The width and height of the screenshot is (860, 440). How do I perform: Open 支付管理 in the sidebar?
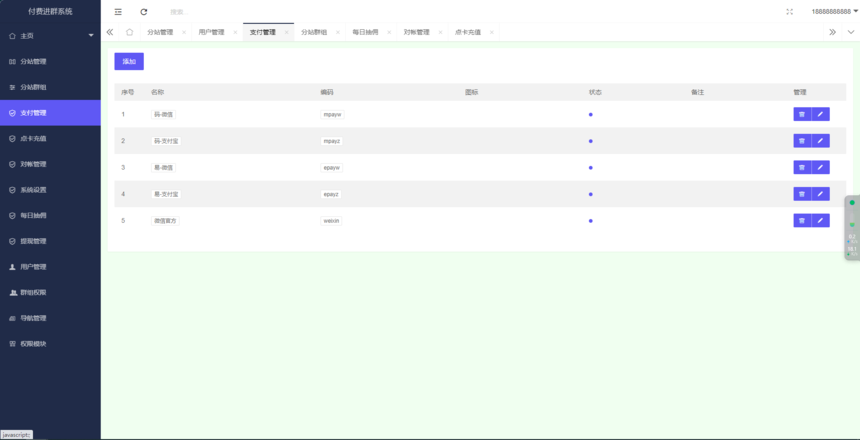50,113
